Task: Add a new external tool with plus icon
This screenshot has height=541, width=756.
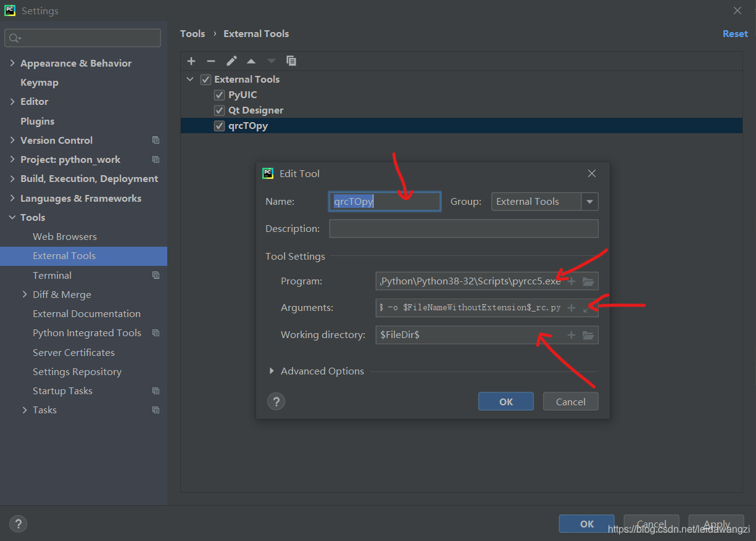Action: (191, 61)
